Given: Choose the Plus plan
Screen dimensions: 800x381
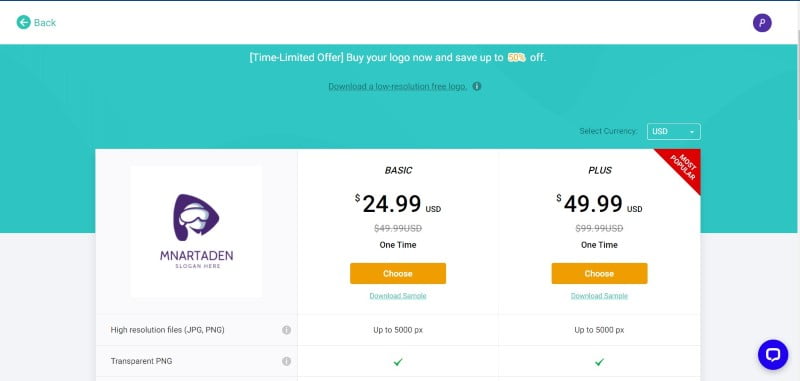Looking at the screenshot, I should click(599, 273).
